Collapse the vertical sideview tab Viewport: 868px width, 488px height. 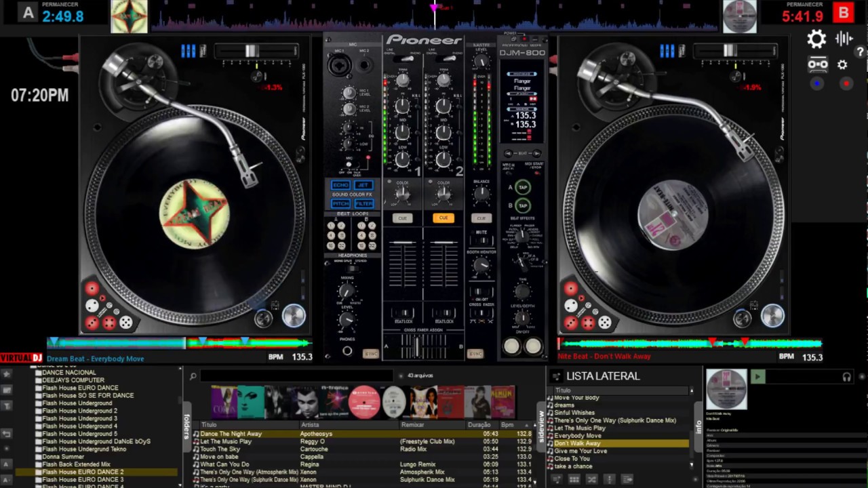coord(541,427)
